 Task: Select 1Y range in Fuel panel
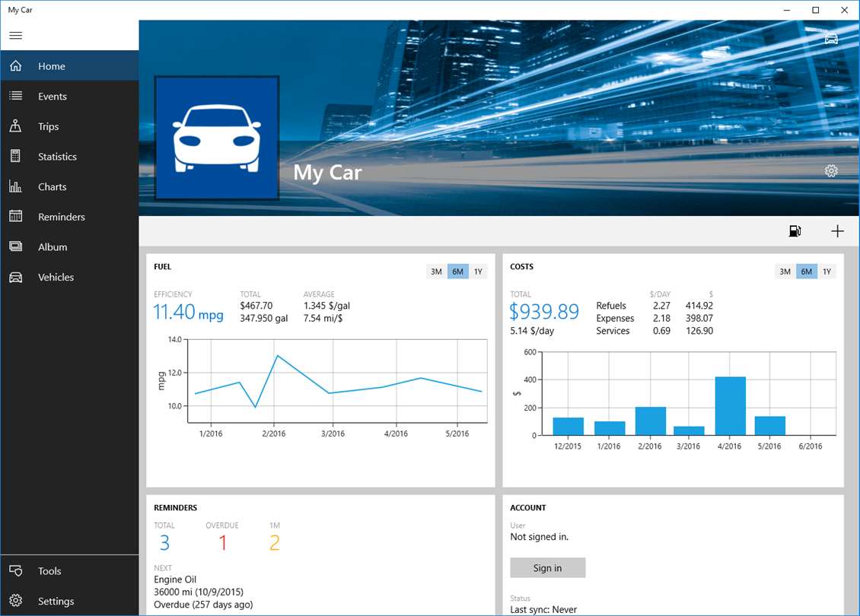point(478,271)
